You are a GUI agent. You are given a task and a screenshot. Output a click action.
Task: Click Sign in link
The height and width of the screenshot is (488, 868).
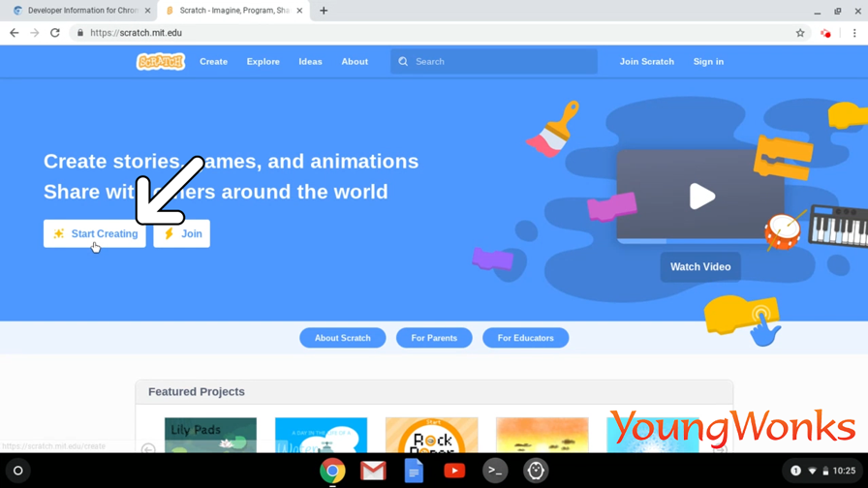(x=708, y=61)
